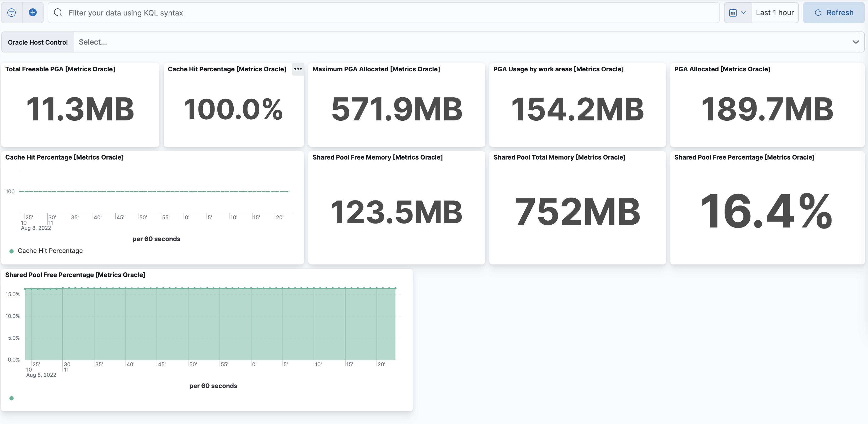Open the calendar quick date menu
The width and height of the screenshot is (868, 424).
[x=737, y=13]
